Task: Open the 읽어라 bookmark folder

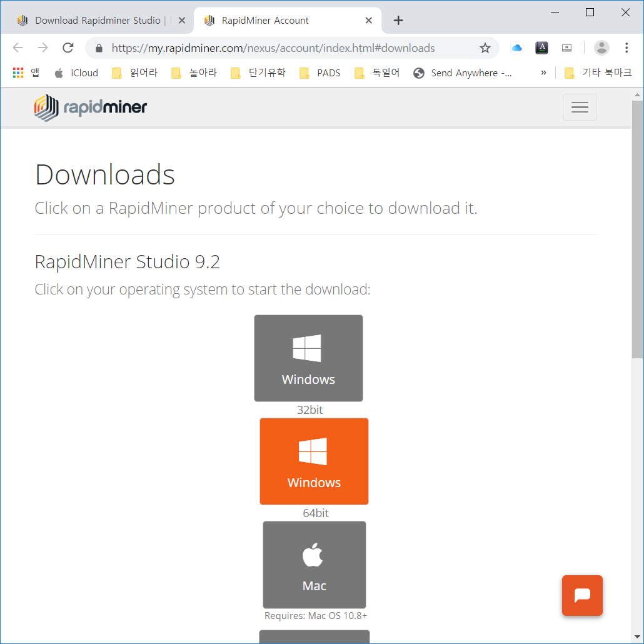Action: [135, 73]
